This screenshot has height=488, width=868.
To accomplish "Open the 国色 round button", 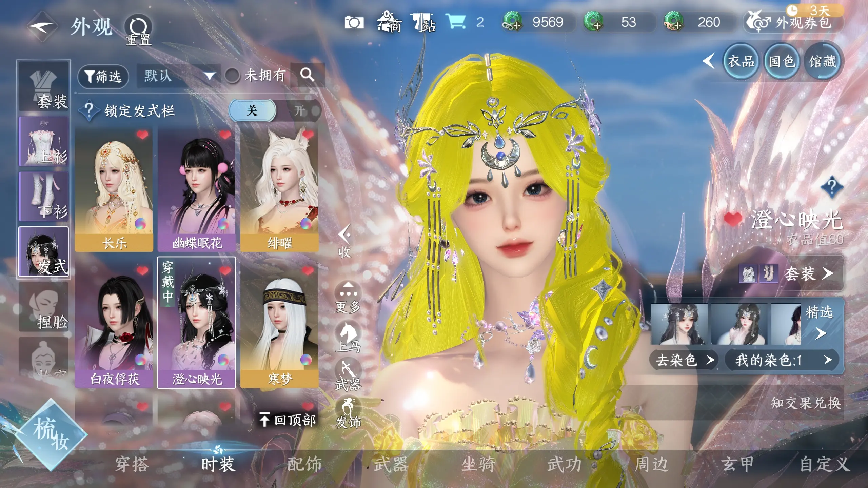I will (782, 62).
